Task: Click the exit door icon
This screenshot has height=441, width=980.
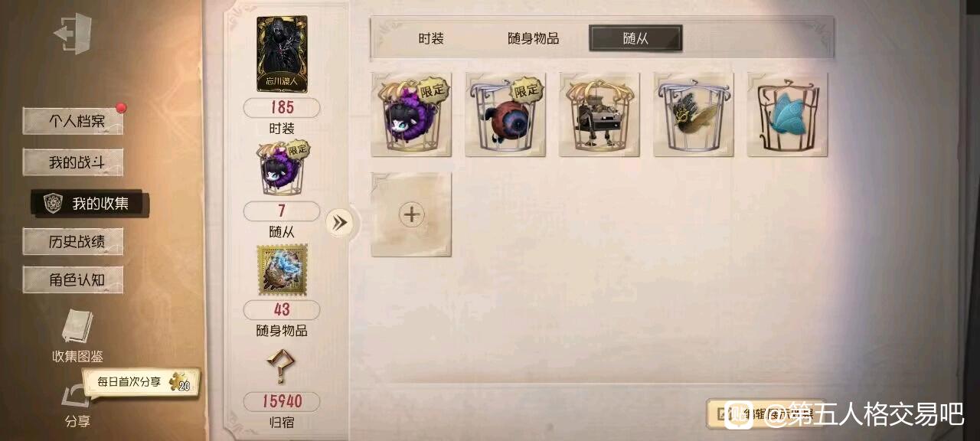Action: [73, 34]
